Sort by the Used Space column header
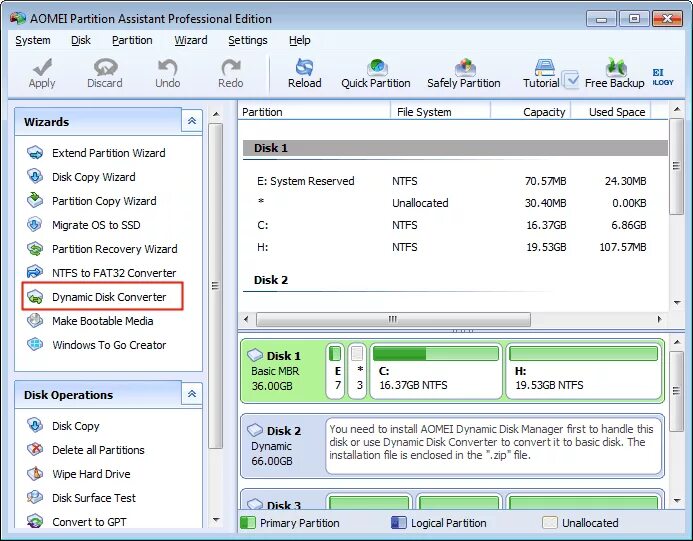The image size is (693, 541). point(611,112)
